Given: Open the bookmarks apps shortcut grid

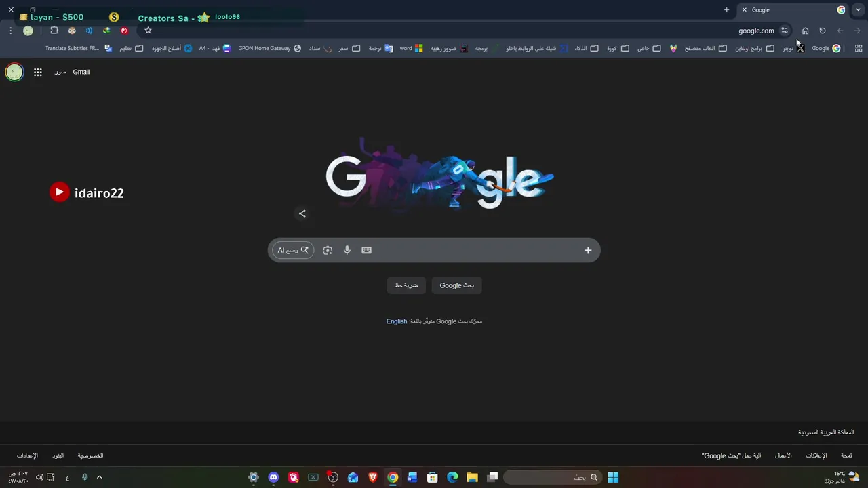Looking at the screenshot, I should pos(859,48).
